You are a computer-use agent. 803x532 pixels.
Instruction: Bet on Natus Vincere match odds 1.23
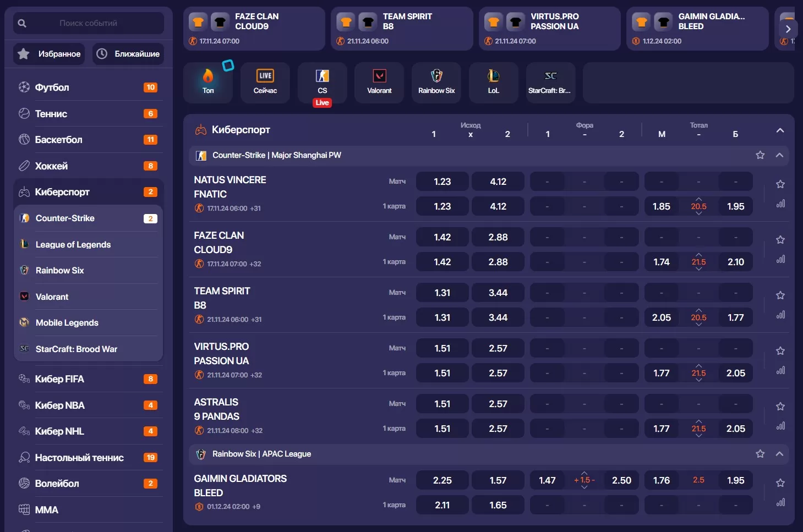click(442, 182)
